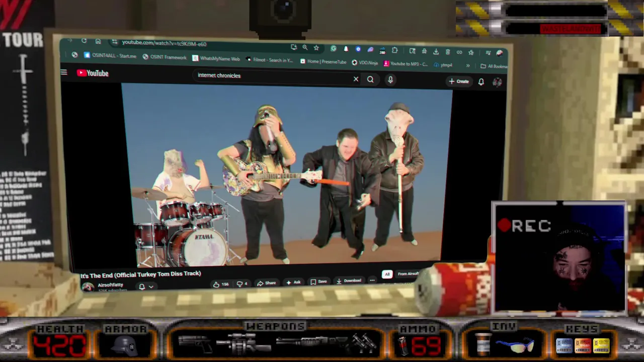The height and width of the screenshot is (362, 644).
Task: Open the account avatar menu on YouTube
Action: [497, 82]
